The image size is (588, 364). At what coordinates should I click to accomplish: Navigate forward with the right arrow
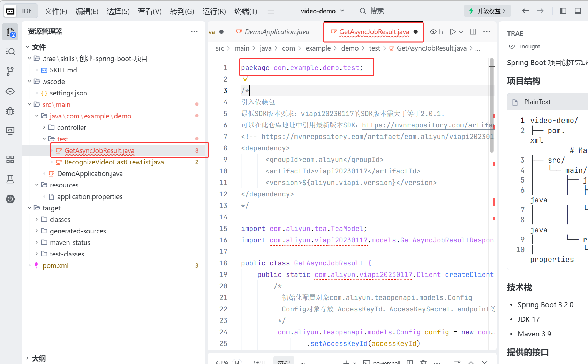tap(540, 11)
